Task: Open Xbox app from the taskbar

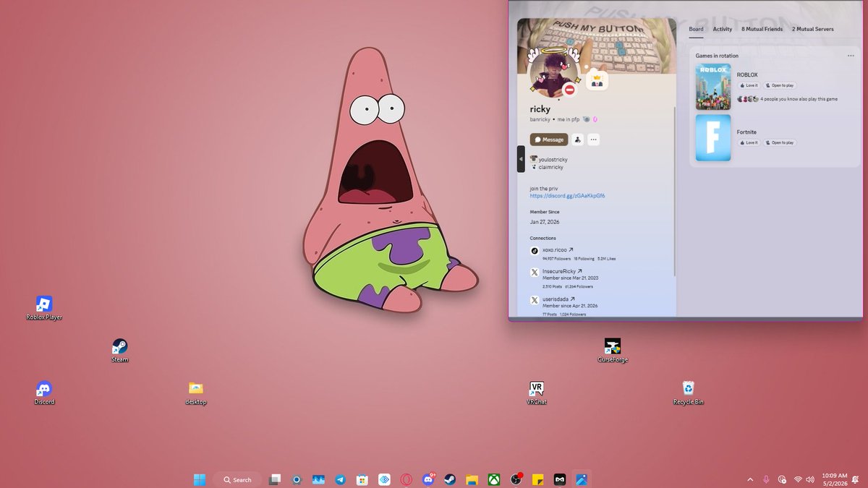Action: (494, 479)
